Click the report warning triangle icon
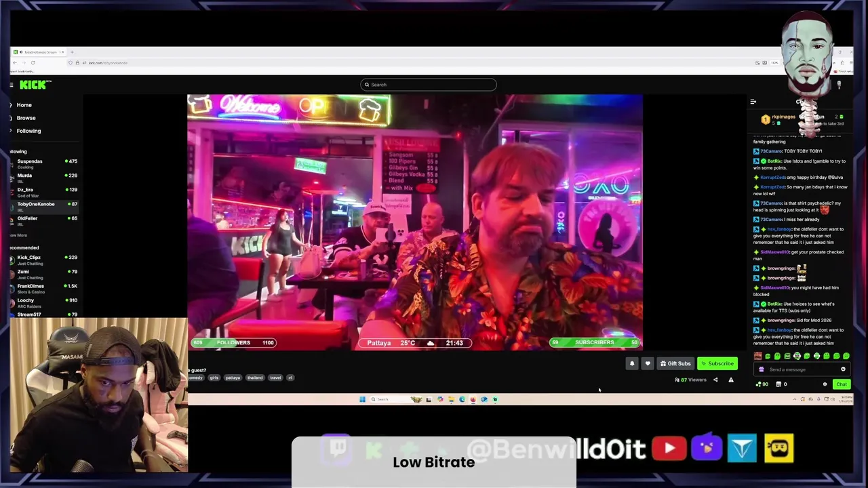 point(731,380)
